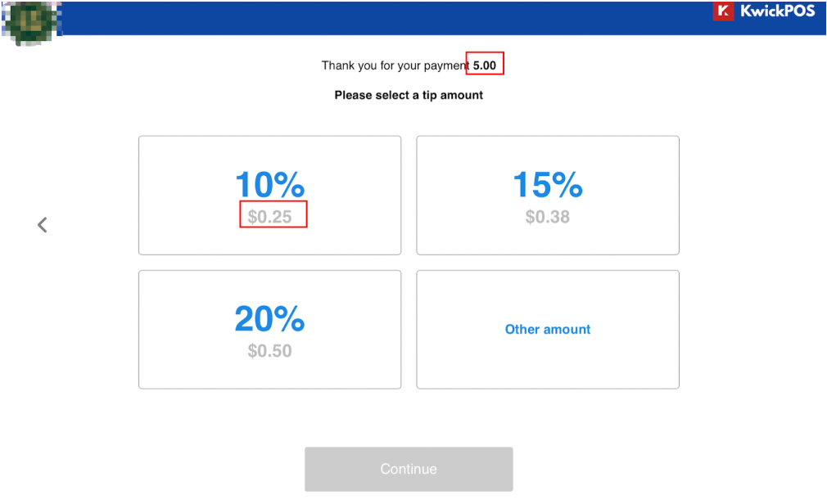Choose Other amount for a custom tip

pos(548,330)
